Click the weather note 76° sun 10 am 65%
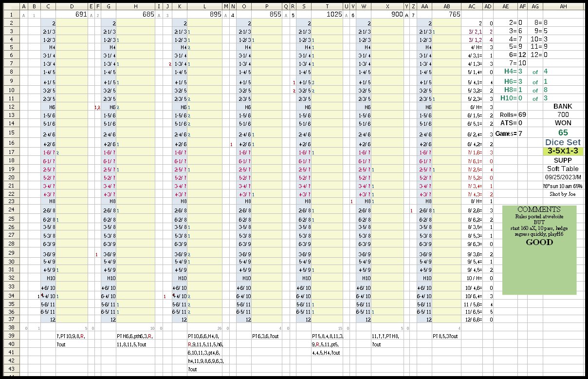588x379 pixels. tap(563, 186)
